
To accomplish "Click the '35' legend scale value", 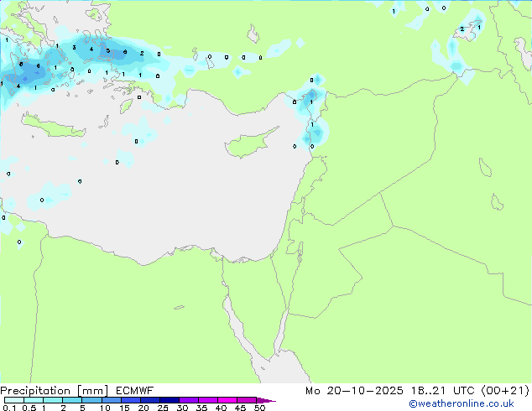I will [201, 408].
